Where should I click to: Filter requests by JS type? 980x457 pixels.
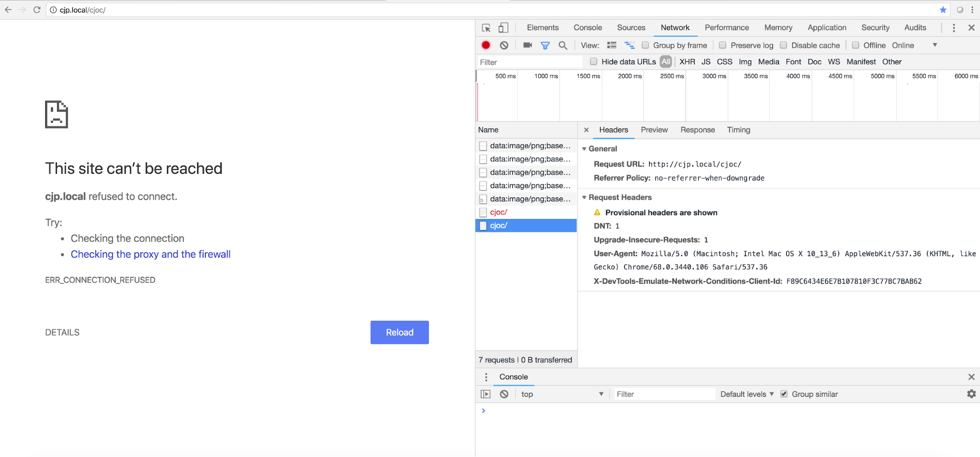pyautogui.click(x=706, y=62)
